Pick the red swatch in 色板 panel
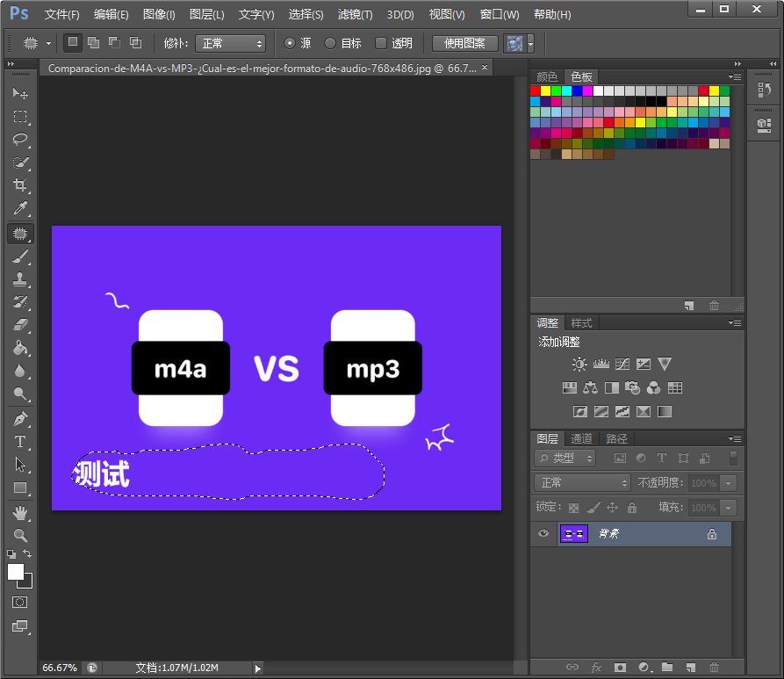784x679 pixels. coord(536,90)
